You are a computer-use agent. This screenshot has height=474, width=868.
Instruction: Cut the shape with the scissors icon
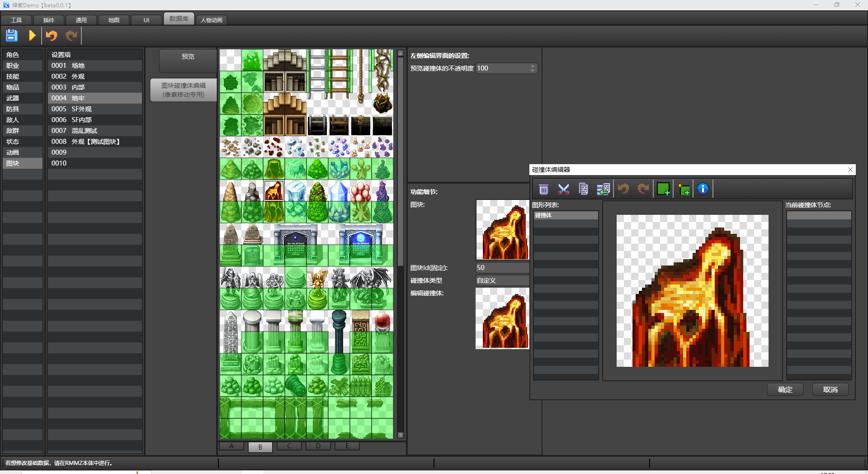564,189
